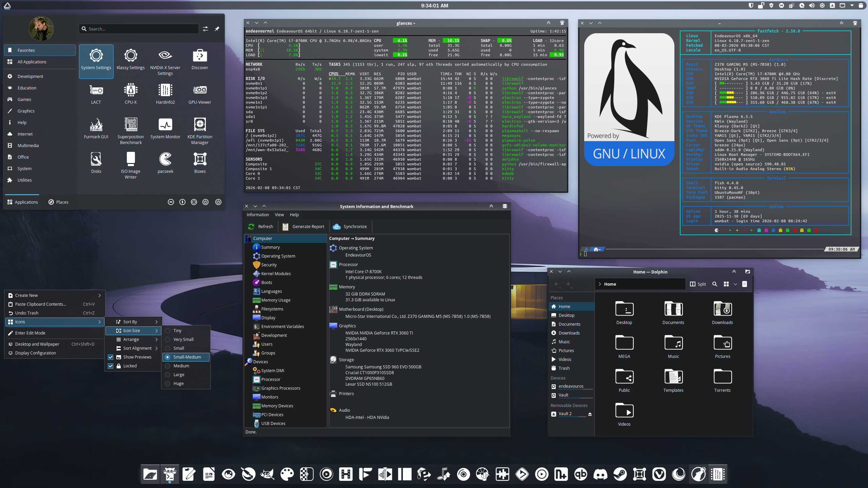
Task: Launch the Furmark GUI app
Action: coord(96,129)
